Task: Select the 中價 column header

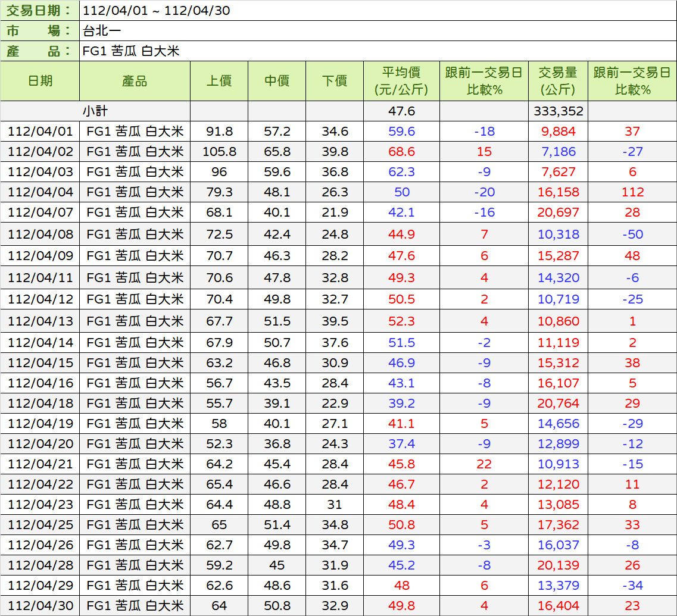Action: tap(277, 81)
